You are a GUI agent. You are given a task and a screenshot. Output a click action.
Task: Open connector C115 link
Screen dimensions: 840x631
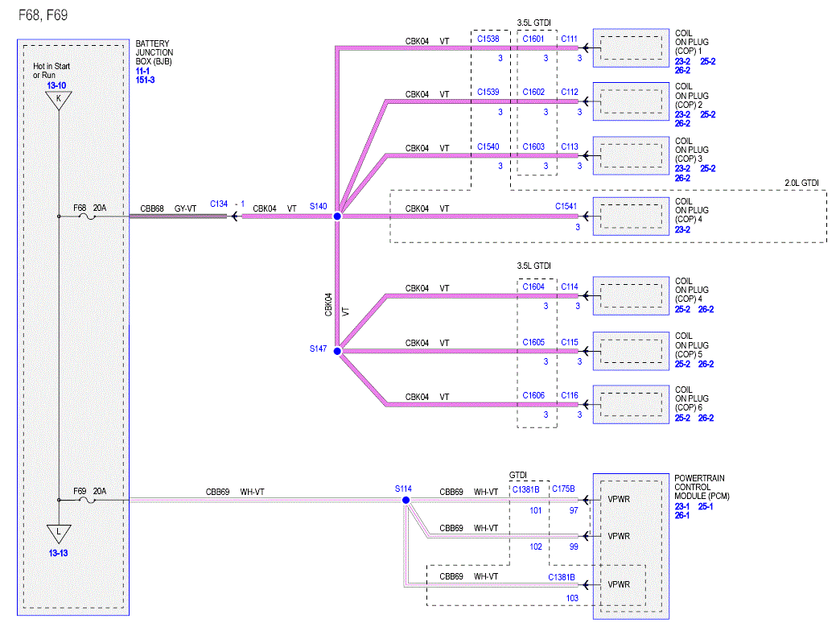point(570,342)
